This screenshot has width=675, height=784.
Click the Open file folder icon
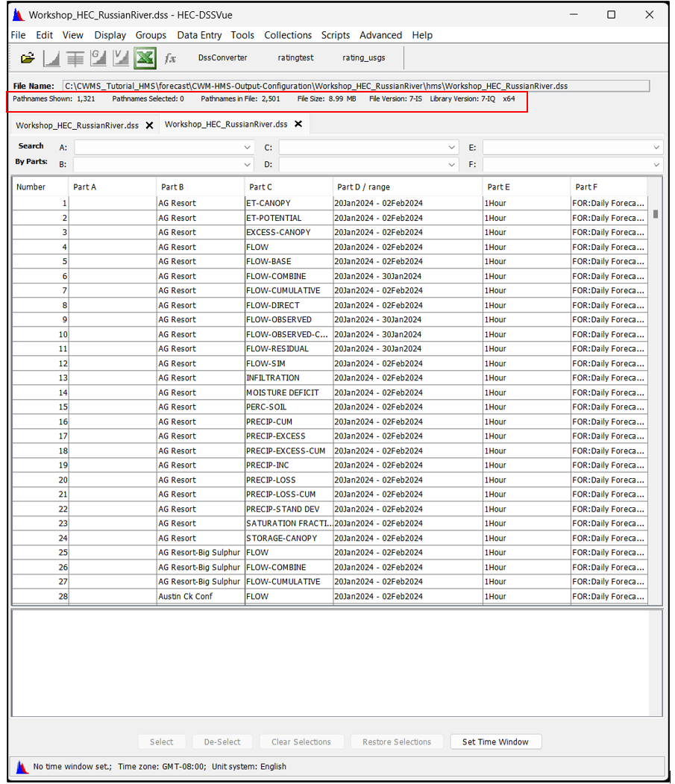click(x=28, y=58)
